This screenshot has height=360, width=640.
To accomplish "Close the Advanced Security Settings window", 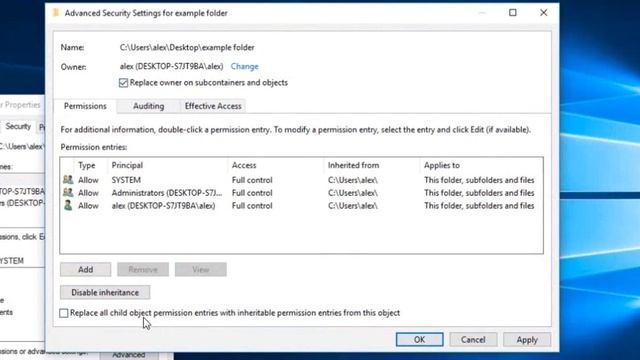I will [543, 13].
